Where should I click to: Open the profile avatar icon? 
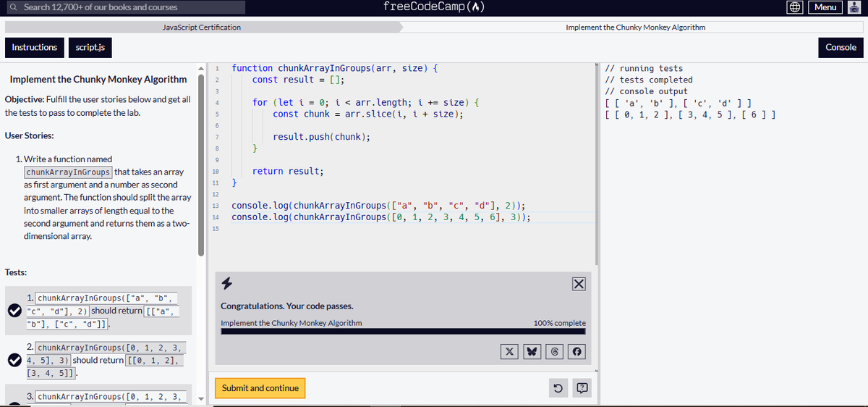pos(855,7)
